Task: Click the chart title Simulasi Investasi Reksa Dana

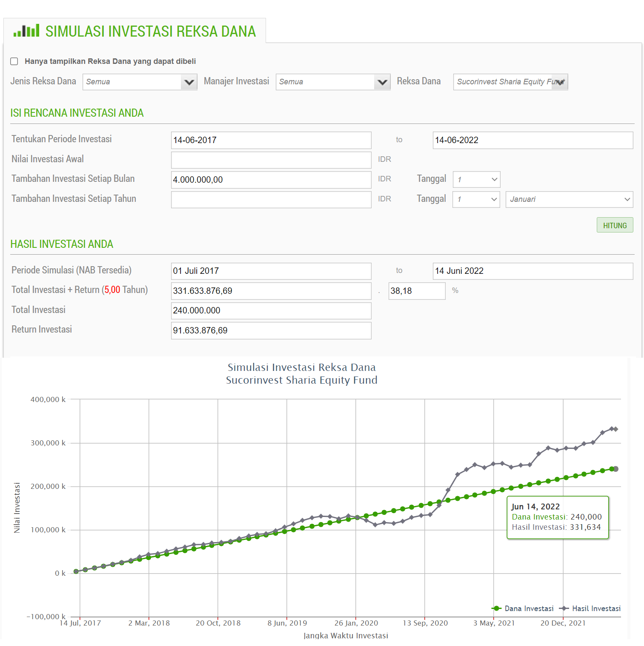Action: pos(301,367)
